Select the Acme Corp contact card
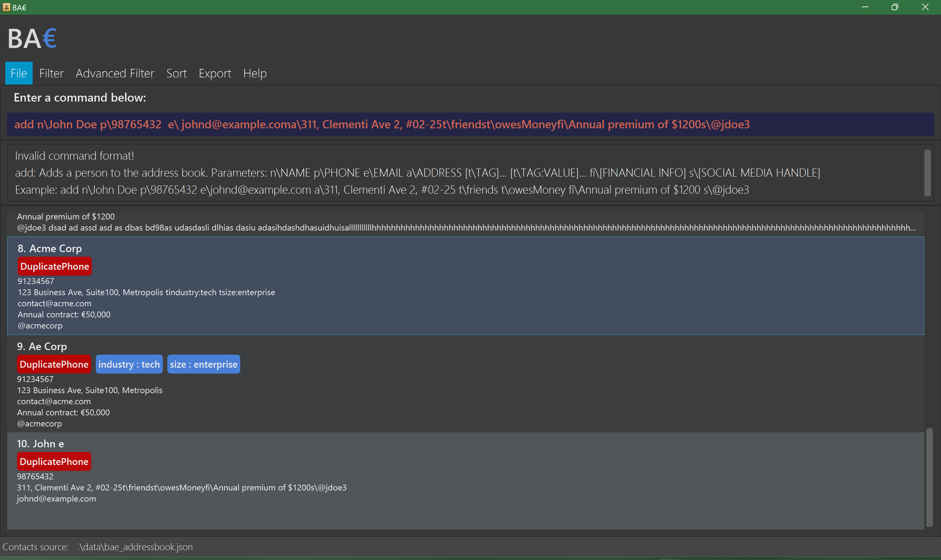This screenshot has width=941, height=560. (465, 286)
